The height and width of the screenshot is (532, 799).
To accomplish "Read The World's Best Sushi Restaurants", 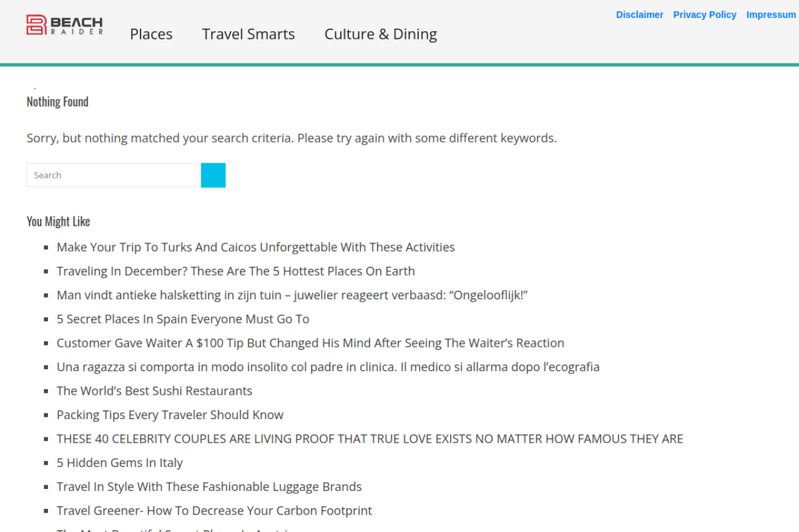I will pyautogui.click(x=154, y=391).
